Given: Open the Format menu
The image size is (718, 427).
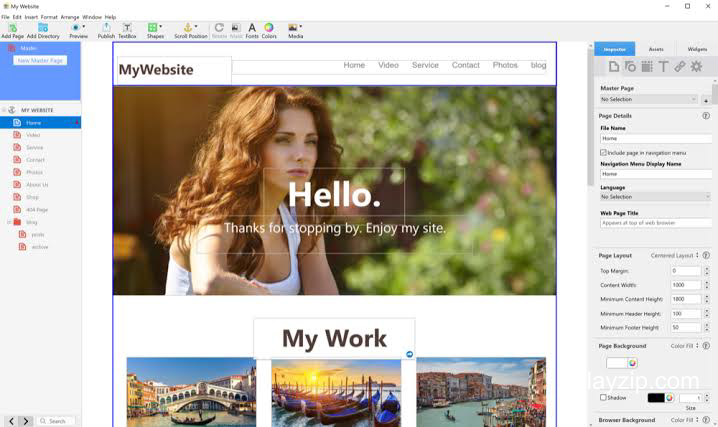Looking at the screenshot, I should pos(49,17).
